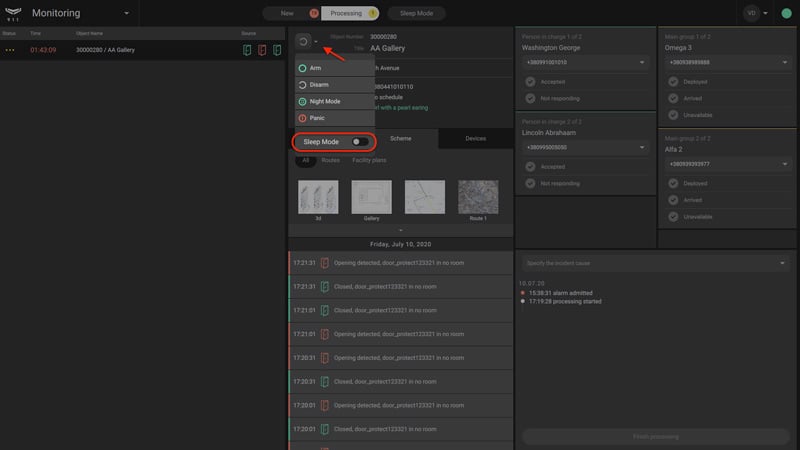Mark Omega 3 group as Deployed
Viewport: 800px width, 450px height.
click(673, 82)
